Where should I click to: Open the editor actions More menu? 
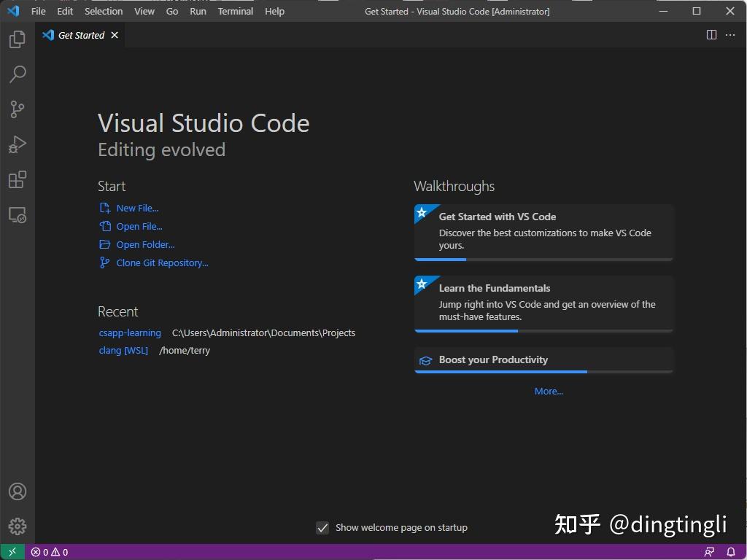pos(730,34)
